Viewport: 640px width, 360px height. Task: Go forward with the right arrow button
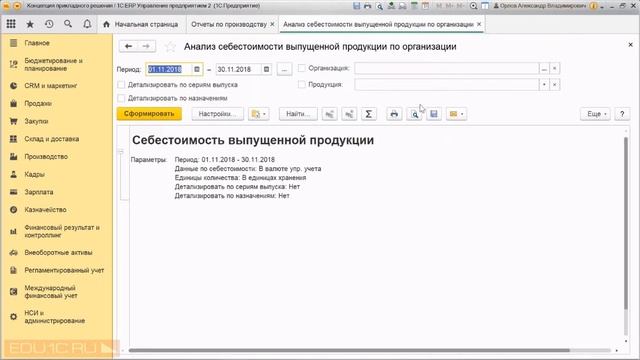pos(146,46)
